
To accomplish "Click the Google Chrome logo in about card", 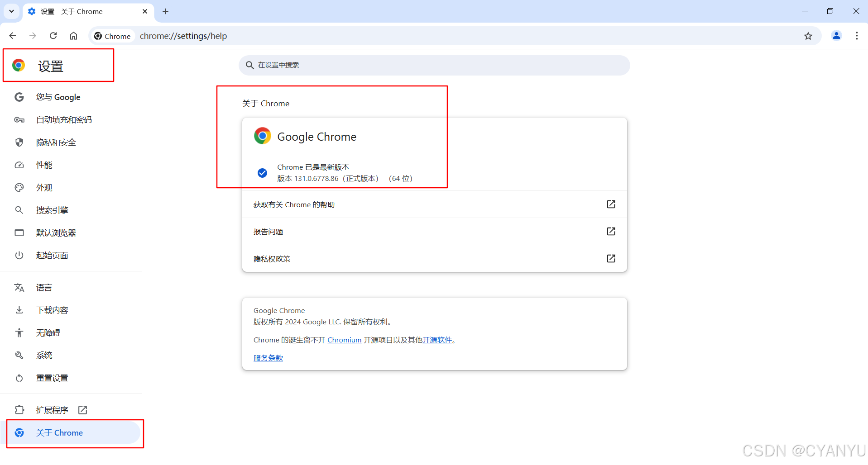I will click(262, 136).
